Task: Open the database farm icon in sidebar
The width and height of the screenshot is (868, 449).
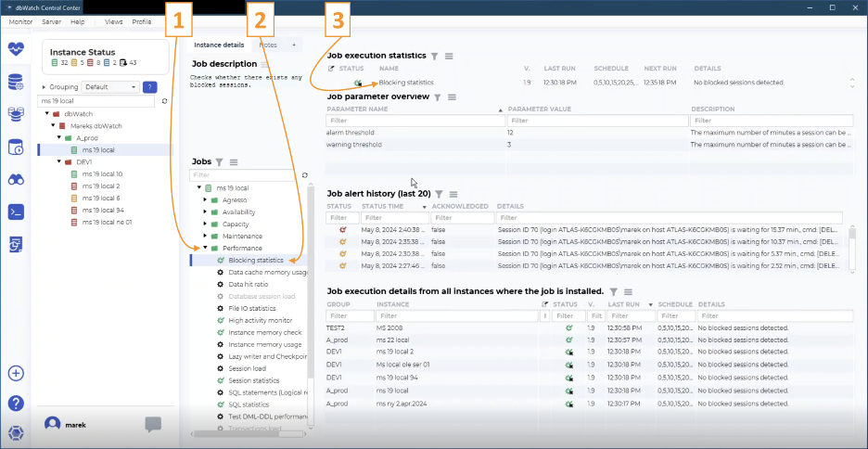Action: tap(16, 115)
